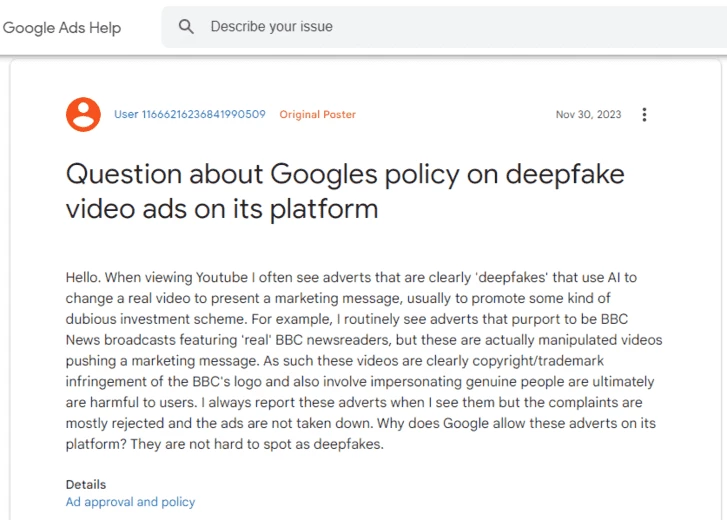This screenshot has width=727, height=520.
Task: Click the 'Details' heading label
Action: (86, 484)
